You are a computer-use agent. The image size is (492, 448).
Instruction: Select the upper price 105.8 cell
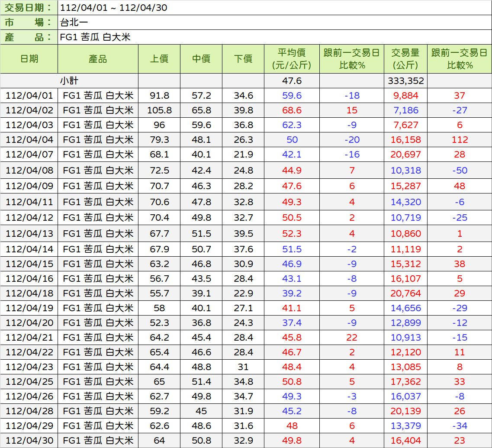pyautogui.click(x=159, y=110)
